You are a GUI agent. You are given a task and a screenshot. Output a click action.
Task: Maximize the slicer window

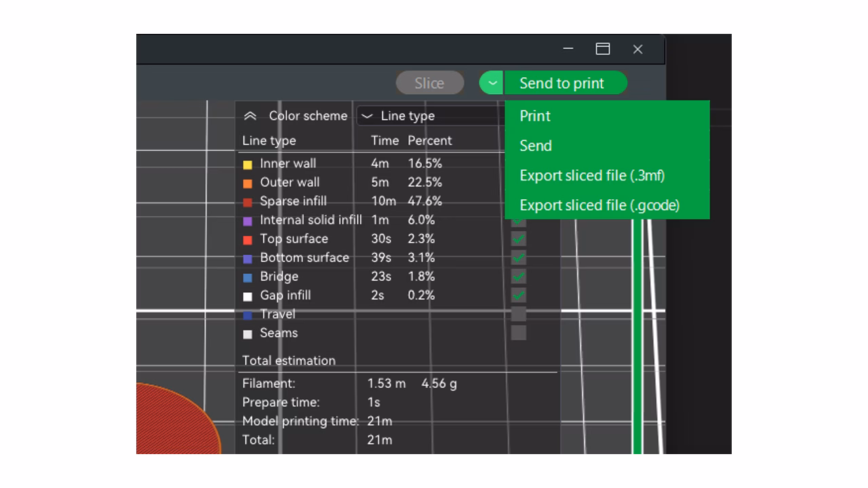click(x=603, y=49)
